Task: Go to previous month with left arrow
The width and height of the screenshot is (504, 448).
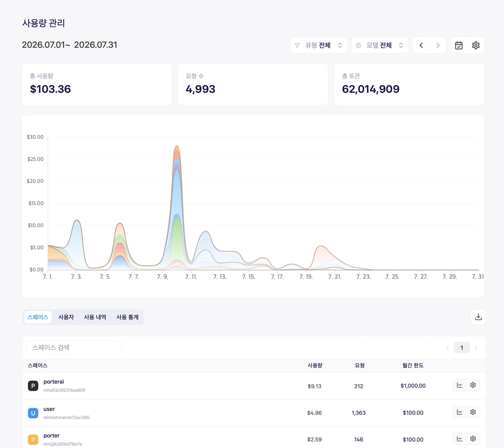Action: pyautogui.click(x=421, y=45)
